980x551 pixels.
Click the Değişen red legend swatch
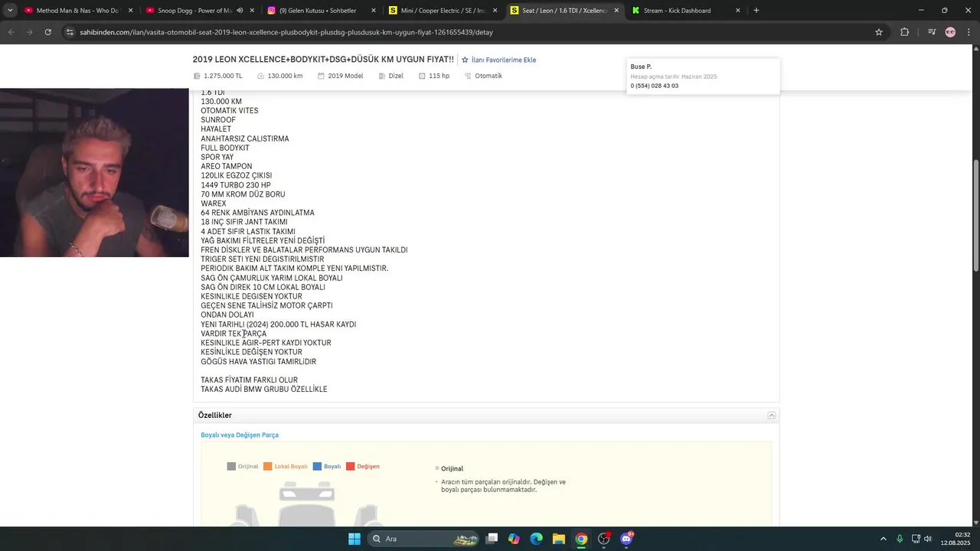click(350, 466)
